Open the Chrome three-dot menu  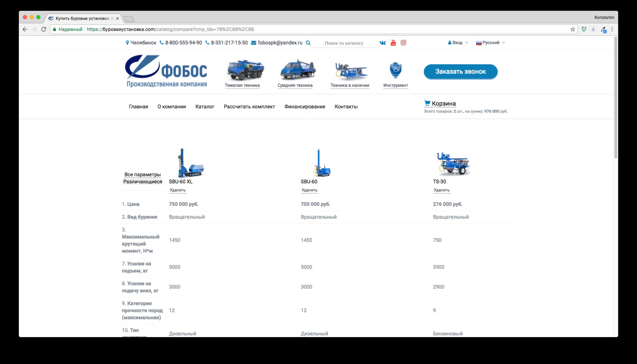pos(612,29)
